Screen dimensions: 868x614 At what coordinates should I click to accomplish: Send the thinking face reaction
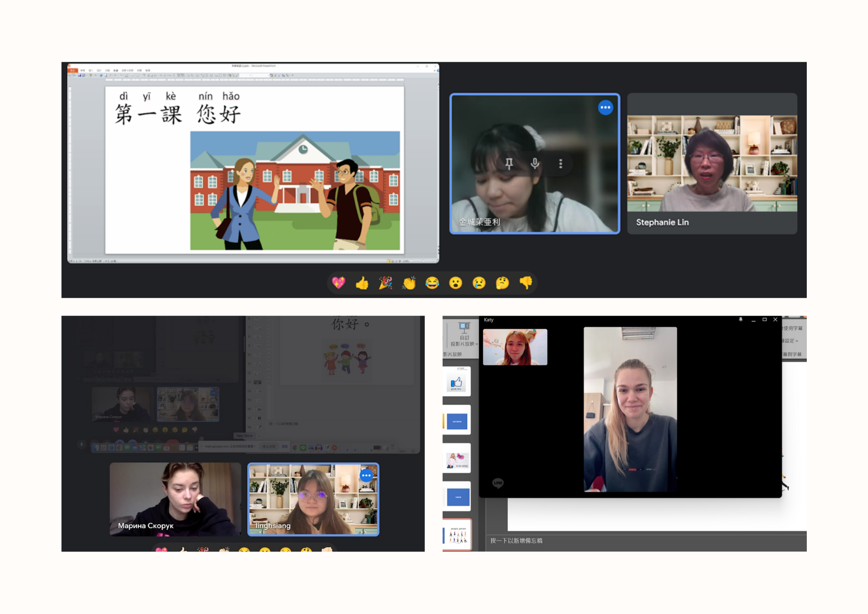(x=503, y=283)
